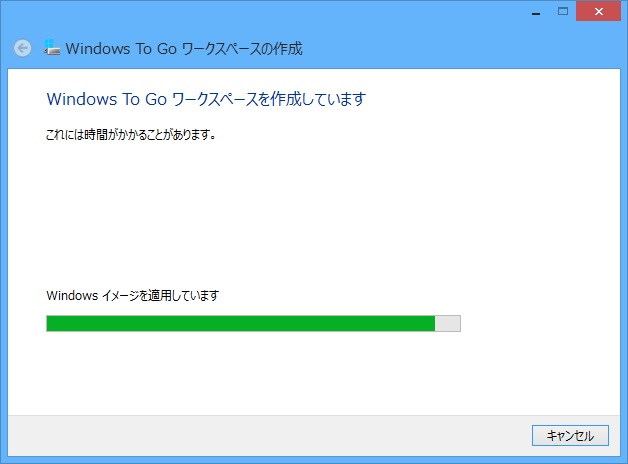Select the blue heading ワークスペースを作成しています

(269, 99)
